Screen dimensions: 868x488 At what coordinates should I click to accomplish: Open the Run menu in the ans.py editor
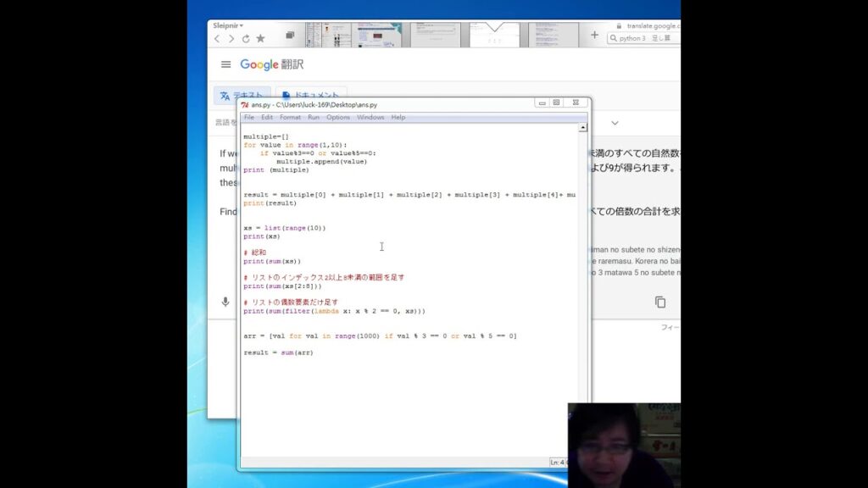pyautogui.click(x=314, y=117)
